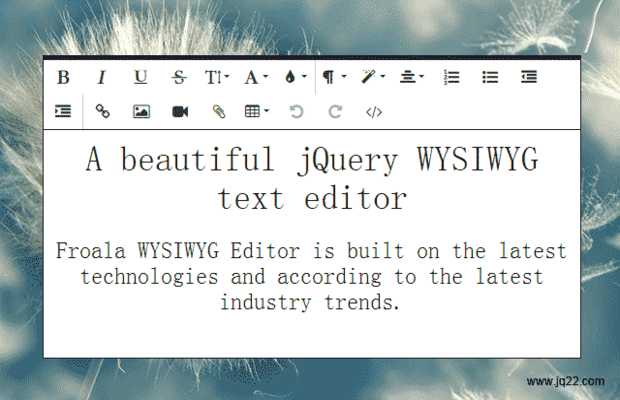This screenshot has height=400, width=620.
Task: Switch to HTML code view
Action: [374, 111]
